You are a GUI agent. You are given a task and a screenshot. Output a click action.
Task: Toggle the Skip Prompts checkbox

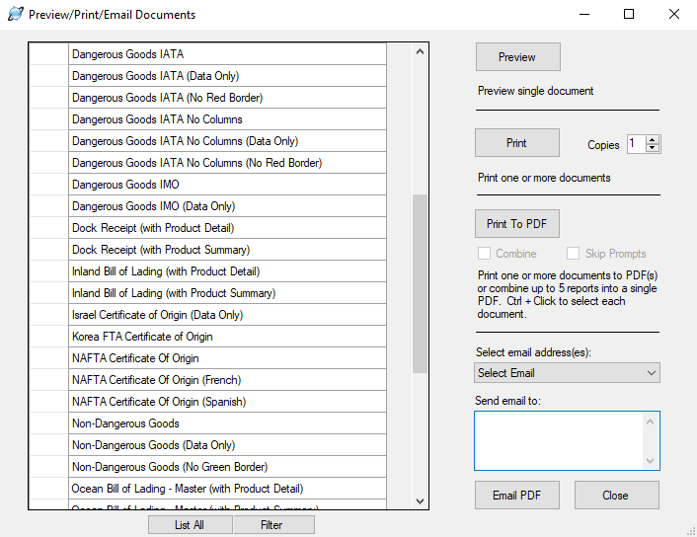(x=573, y=253)
